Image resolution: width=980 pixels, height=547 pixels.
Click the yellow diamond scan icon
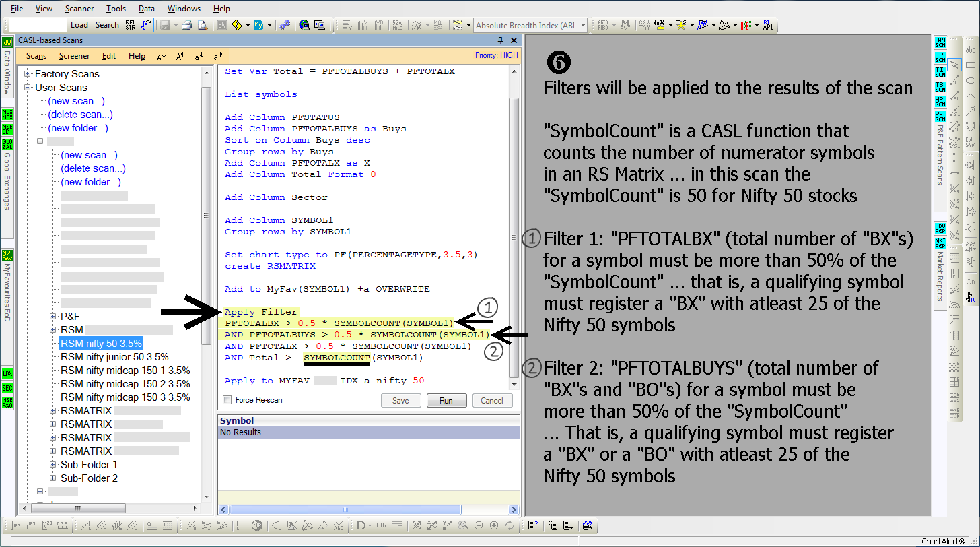click(x=236, y=25)
